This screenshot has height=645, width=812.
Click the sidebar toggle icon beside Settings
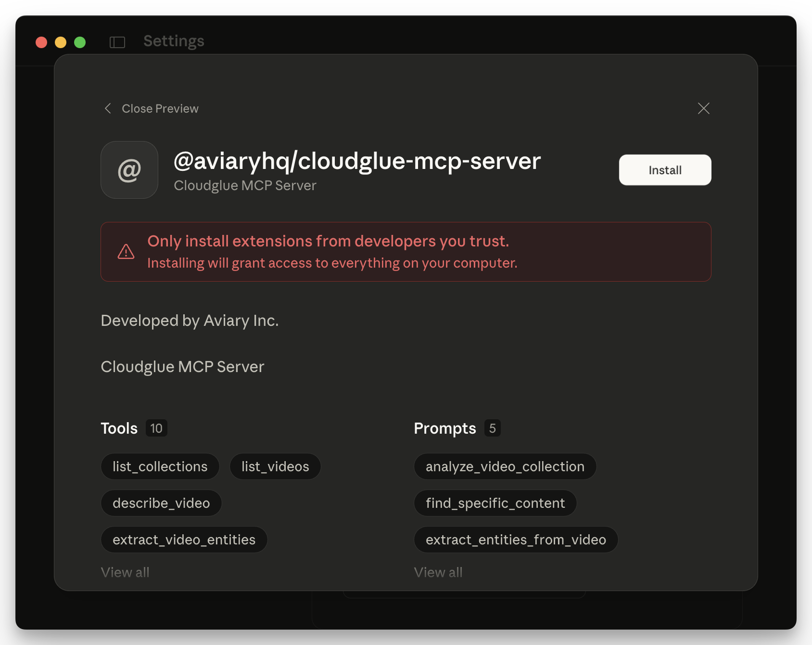point(117,42)
